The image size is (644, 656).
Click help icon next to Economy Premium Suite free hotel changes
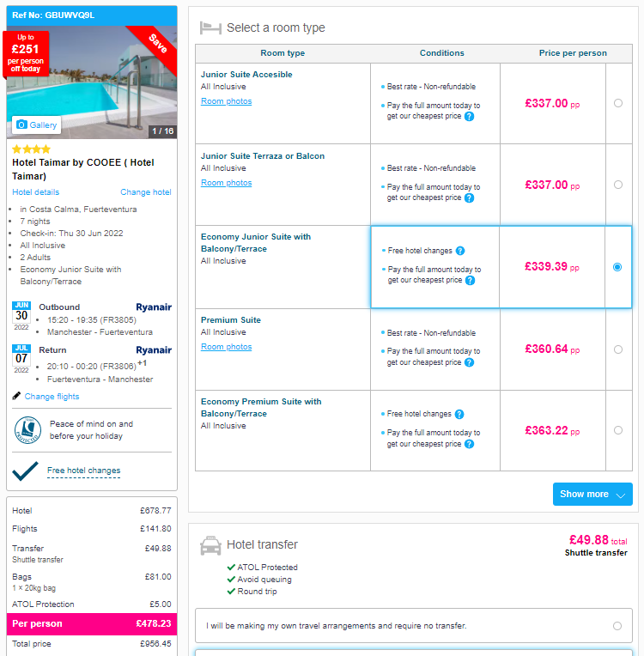[x=459, y=414]
